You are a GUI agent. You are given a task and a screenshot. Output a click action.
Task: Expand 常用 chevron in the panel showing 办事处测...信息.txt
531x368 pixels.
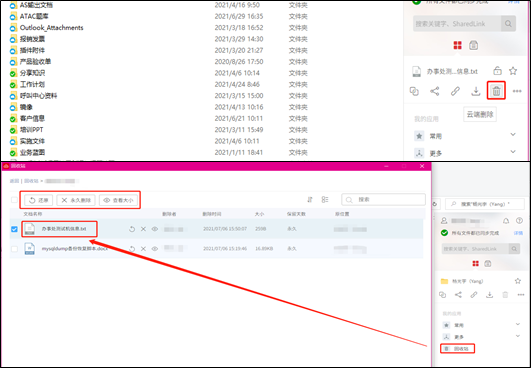point(513,134)
